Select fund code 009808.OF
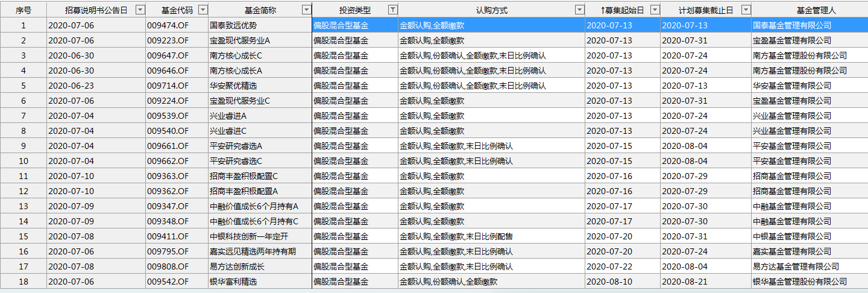This screenshot has width=868, height=293. [x=168, y=266]
